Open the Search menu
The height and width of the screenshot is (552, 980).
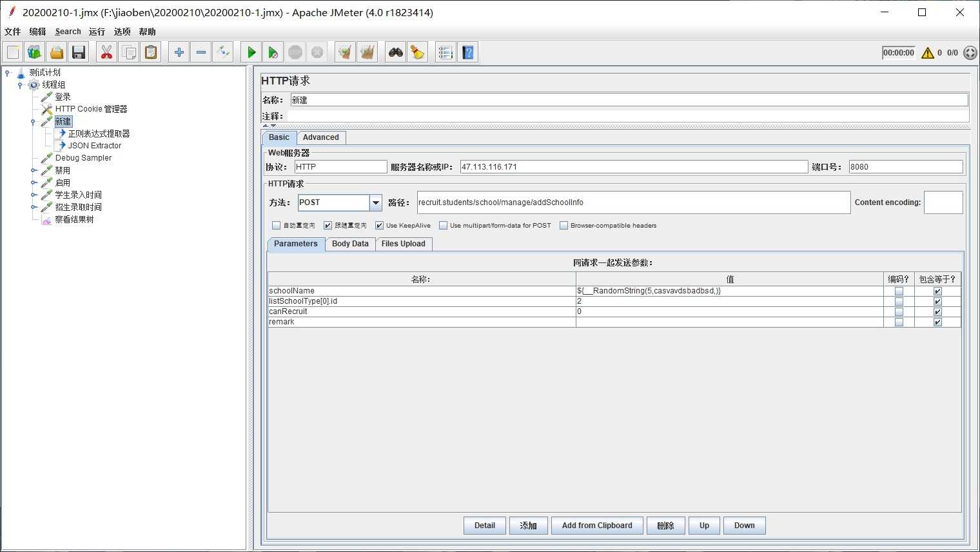pyautogui.click(x=68, y=32)
